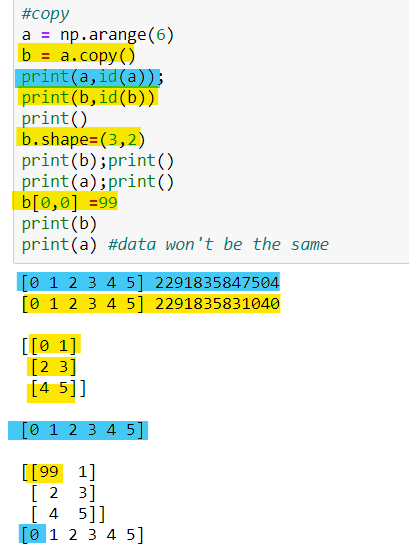The height and width of the screenshot is (549, 409).
Task: Click the output id '2291835847504'
Action: point(217,283)
